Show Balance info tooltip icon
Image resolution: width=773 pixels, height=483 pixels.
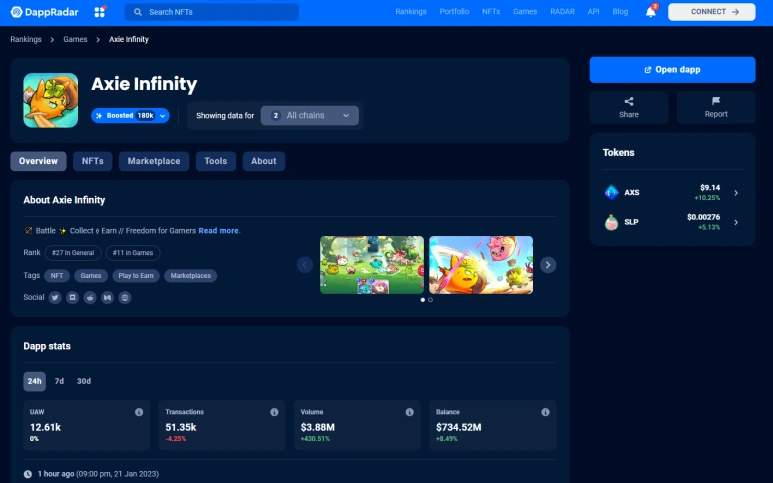pyautogui.click(x=545, y=412)
